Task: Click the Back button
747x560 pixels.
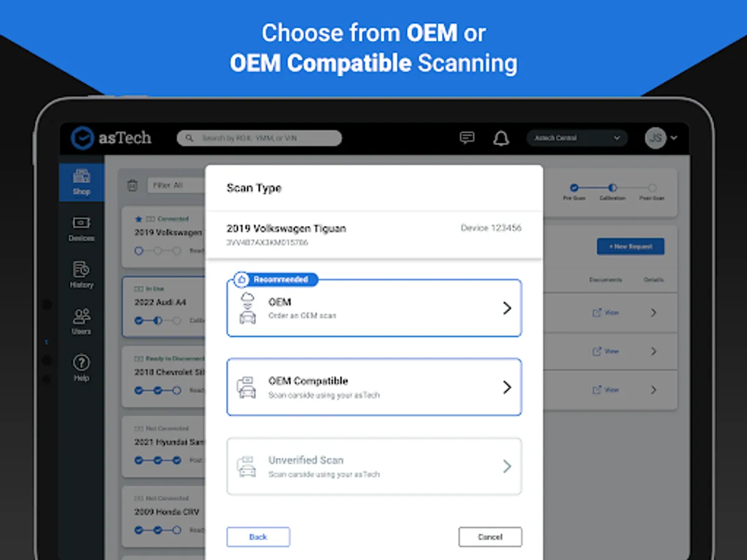Action: pyautogui.click(x=258, y=537)
